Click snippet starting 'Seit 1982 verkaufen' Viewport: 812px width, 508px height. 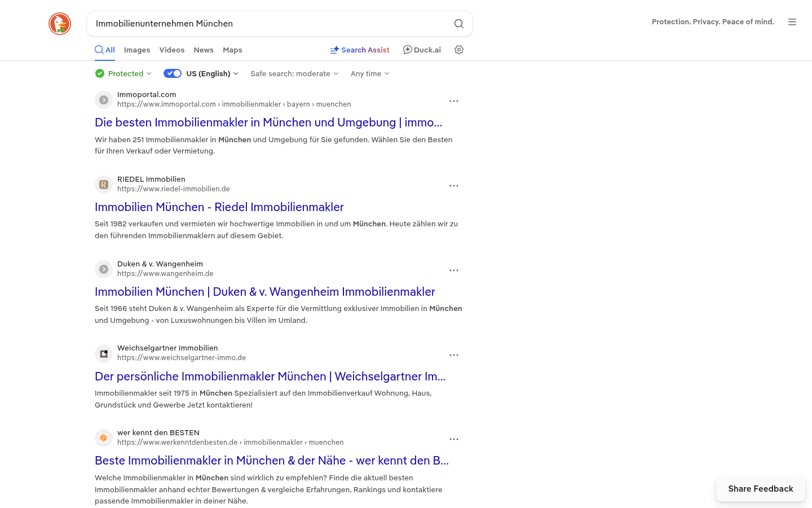point(276,230)
